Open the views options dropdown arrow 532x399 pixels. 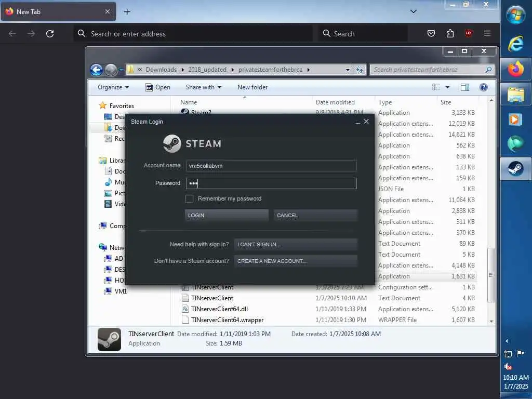(447, 87)
